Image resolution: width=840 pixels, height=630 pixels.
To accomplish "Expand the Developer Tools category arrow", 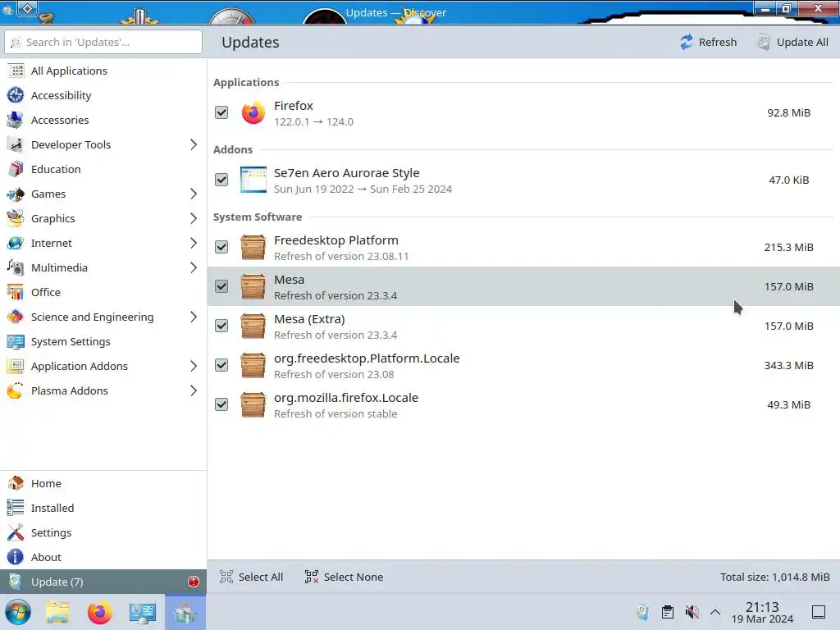I will coord(194,144).
